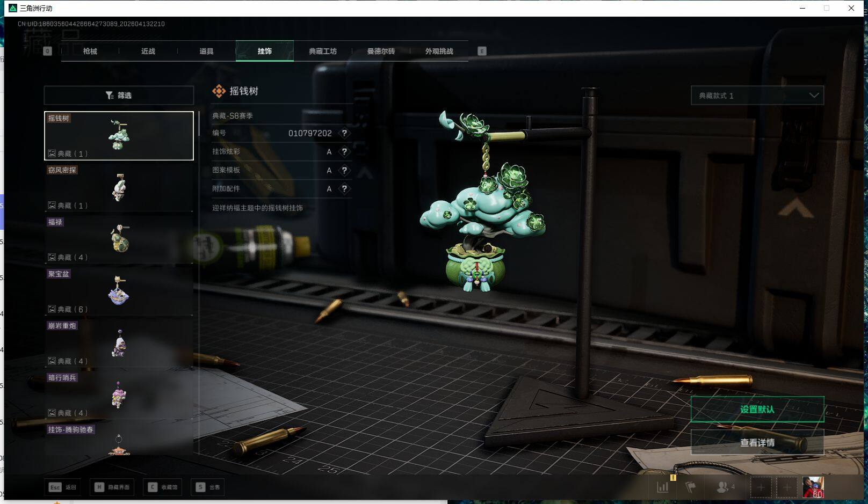Click the flags icon in bottom bar
Viewport: 868px width, 504px height.
point(691,487)
